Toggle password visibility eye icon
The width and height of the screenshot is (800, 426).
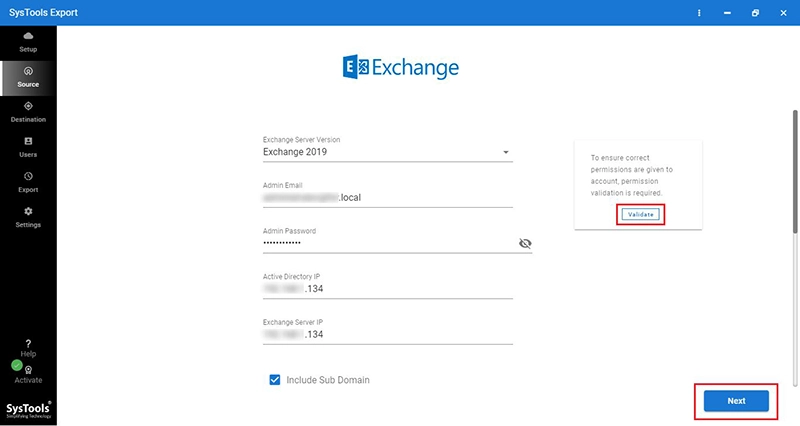tap(525, 243)
